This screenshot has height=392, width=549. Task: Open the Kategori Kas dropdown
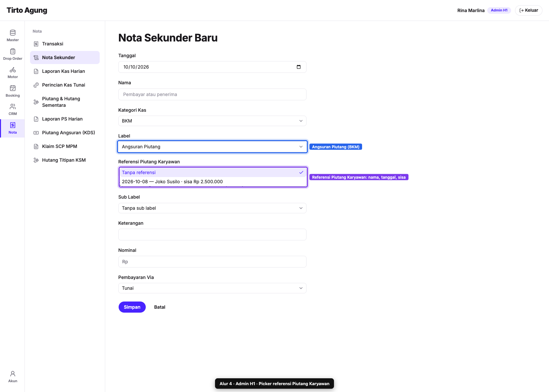point(212,121)
